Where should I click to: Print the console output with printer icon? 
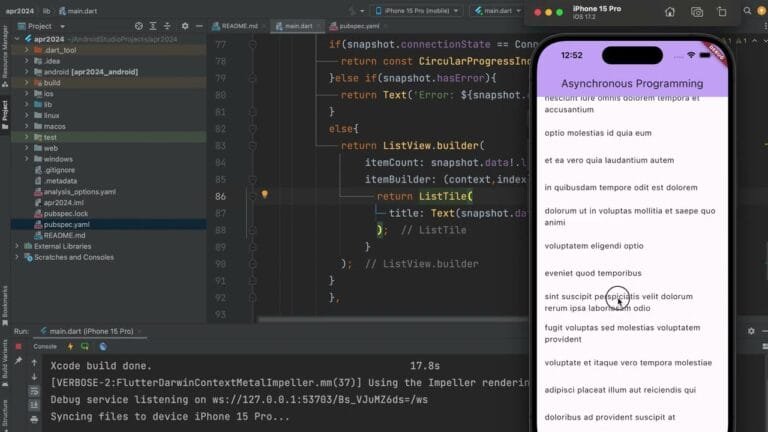pos(34,419)
